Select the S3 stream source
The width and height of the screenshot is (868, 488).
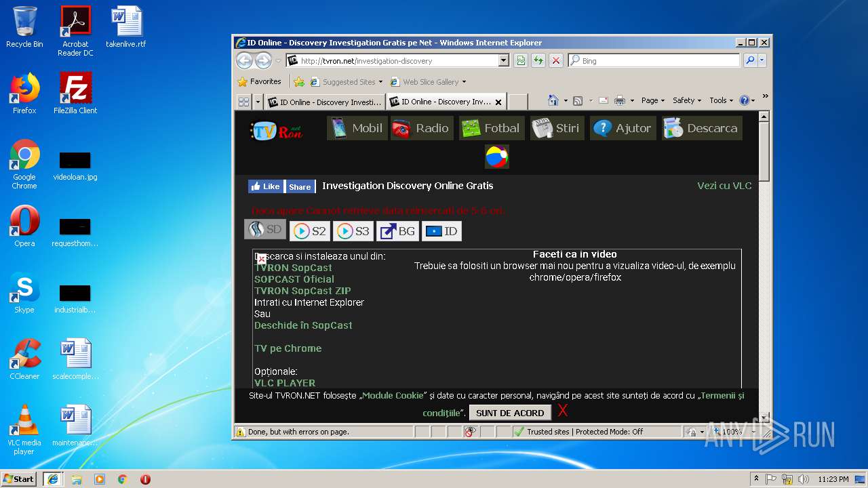(353, 231)
